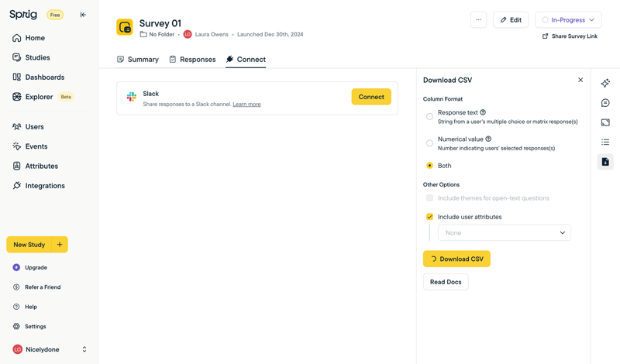
Task: Open the user attributes None dropdown
Action: coord(505,233)
